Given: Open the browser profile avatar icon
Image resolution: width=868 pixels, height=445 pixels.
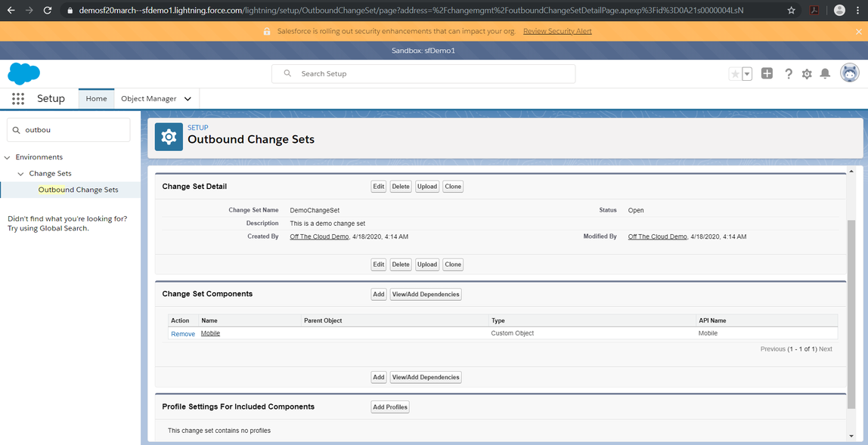Looking at the screenshot, I should click(839, 10).
